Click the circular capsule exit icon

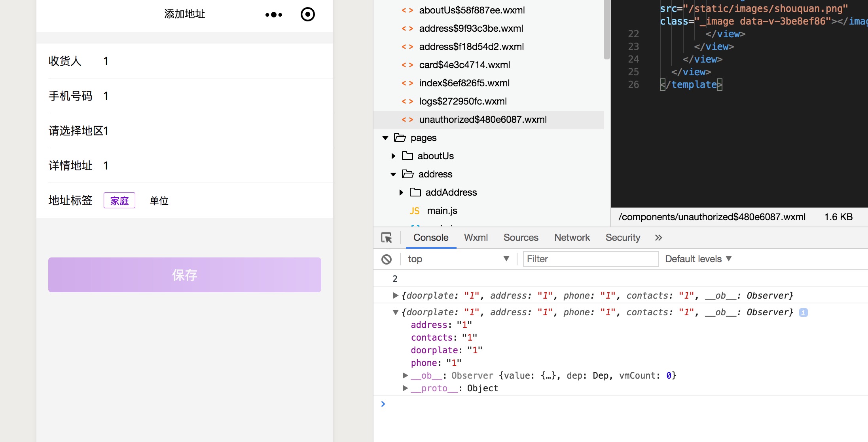307,14
